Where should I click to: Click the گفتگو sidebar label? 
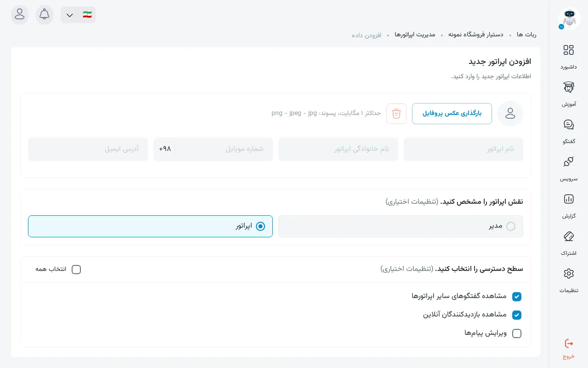pyautogui.click(x=569, y=141)
